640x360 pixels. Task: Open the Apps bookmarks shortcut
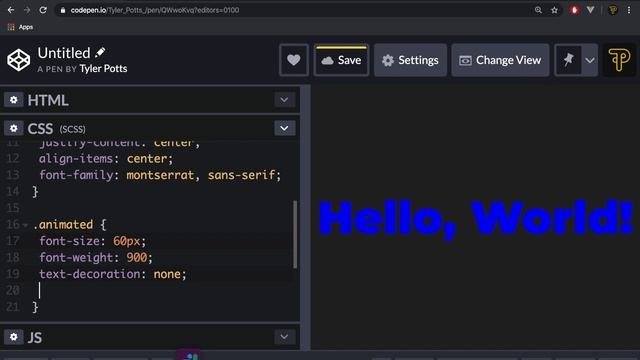tap(20, 27)
